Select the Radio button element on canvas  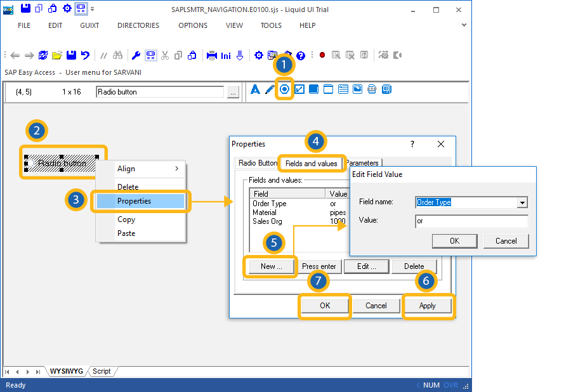tap(62, 163)
